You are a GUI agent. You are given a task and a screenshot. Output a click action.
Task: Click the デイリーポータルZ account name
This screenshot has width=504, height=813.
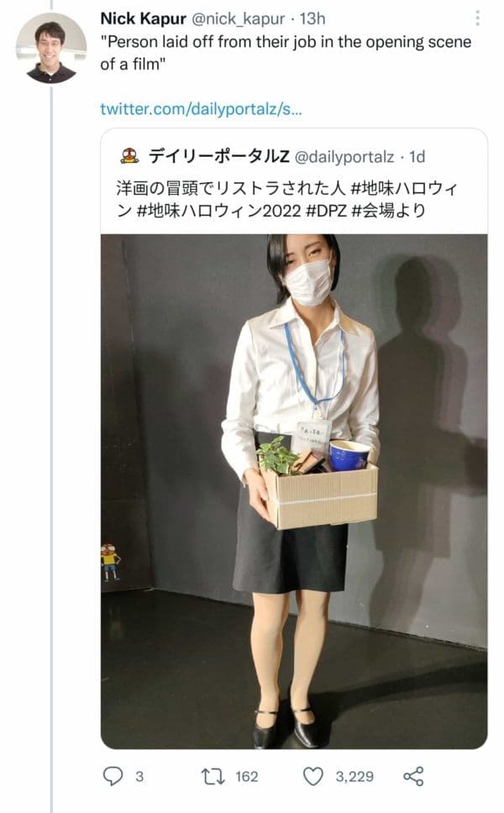218,156
